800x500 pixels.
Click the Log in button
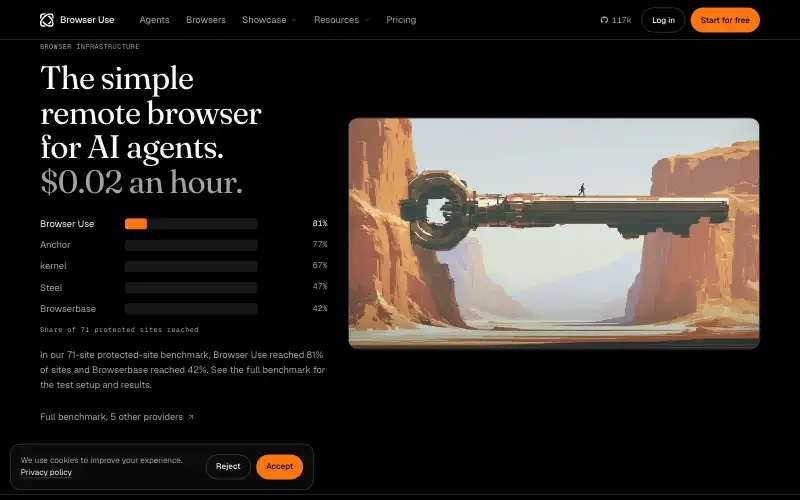pyautogui.click(x=663, y=20)
